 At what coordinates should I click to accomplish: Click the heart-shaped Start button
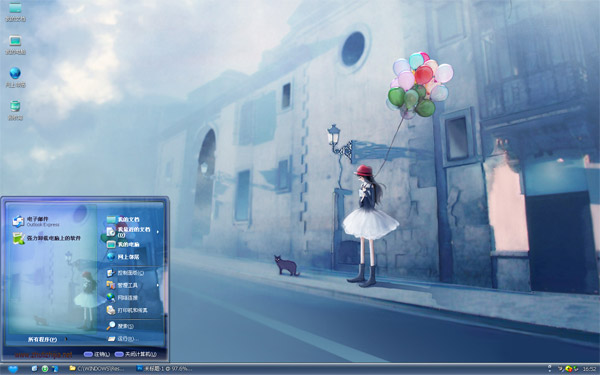[x=13, y=369]
